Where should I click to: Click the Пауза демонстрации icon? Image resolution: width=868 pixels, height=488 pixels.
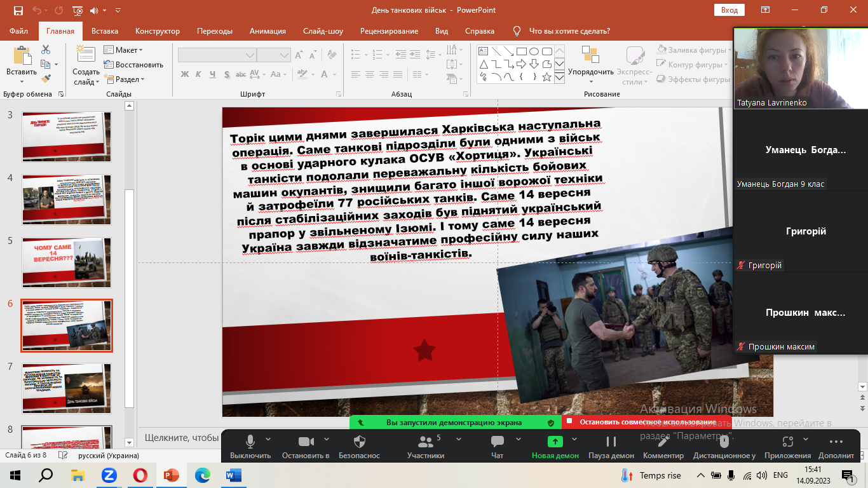(x=611, y=442)
